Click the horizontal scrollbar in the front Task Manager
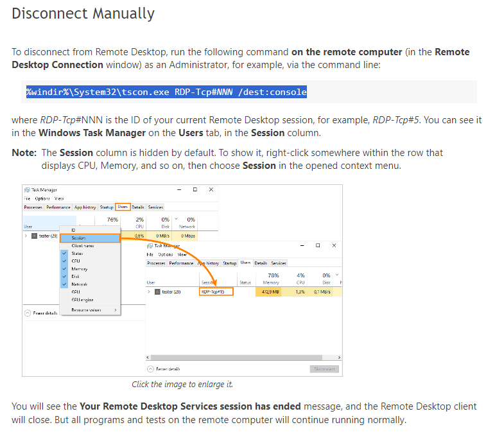This screenshot has height=443, width=504. pyautogui.click(x=236, y=358)
